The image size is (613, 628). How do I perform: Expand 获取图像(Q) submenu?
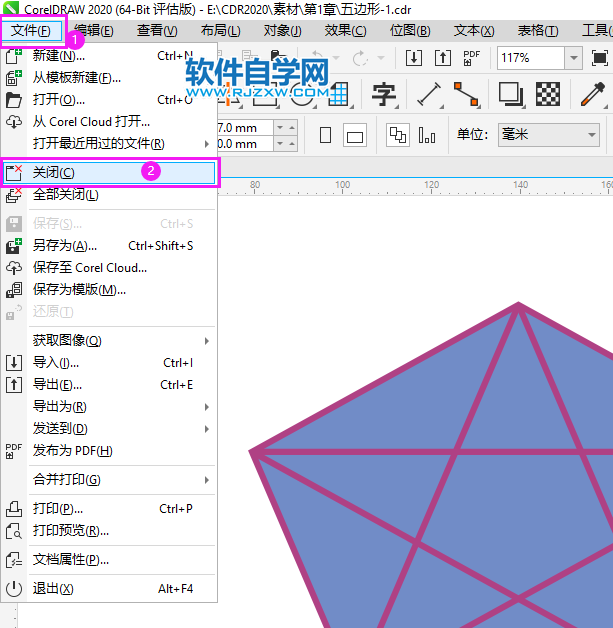click(x=109, y=341)
